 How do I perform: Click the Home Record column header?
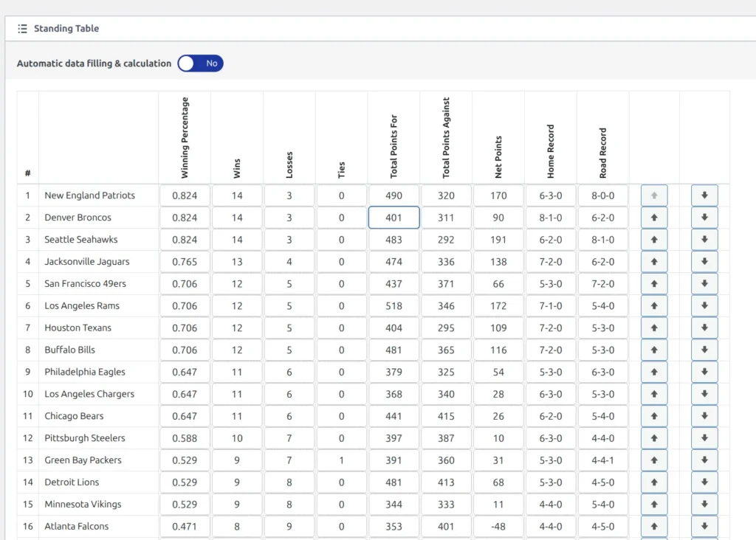coord(551,152)
